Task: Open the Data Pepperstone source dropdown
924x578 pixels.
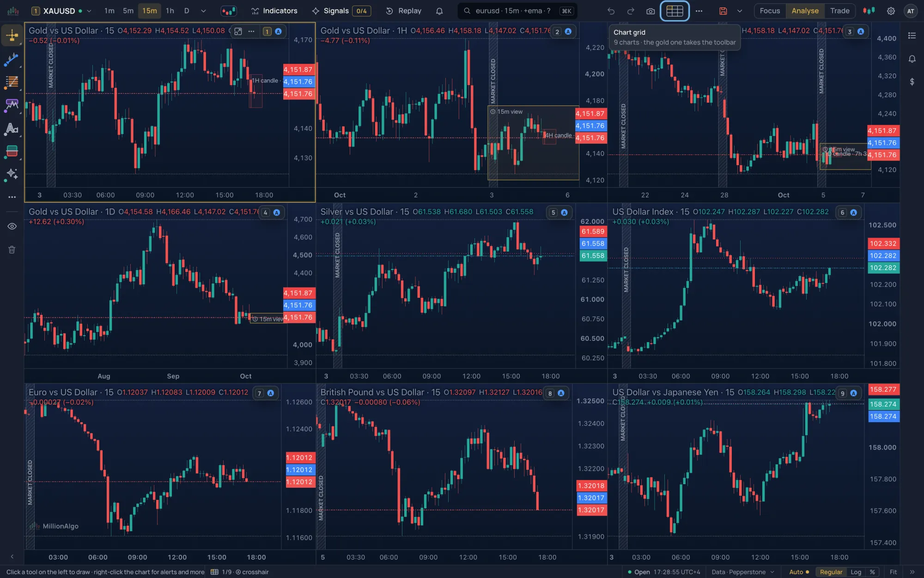Action: pos(743,572)
